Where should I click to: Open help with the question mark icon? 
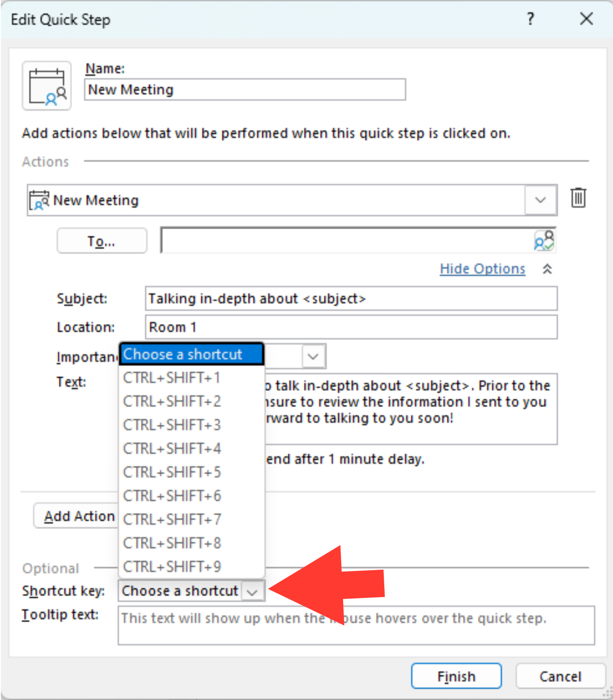click(530, 19)
